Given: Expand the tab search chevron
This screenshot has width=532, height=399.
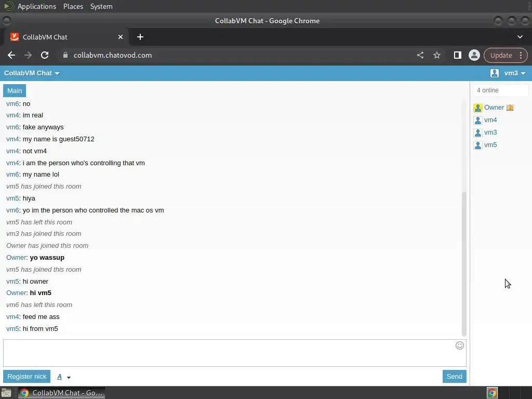Looking at the screenshot, I should 520,37.
